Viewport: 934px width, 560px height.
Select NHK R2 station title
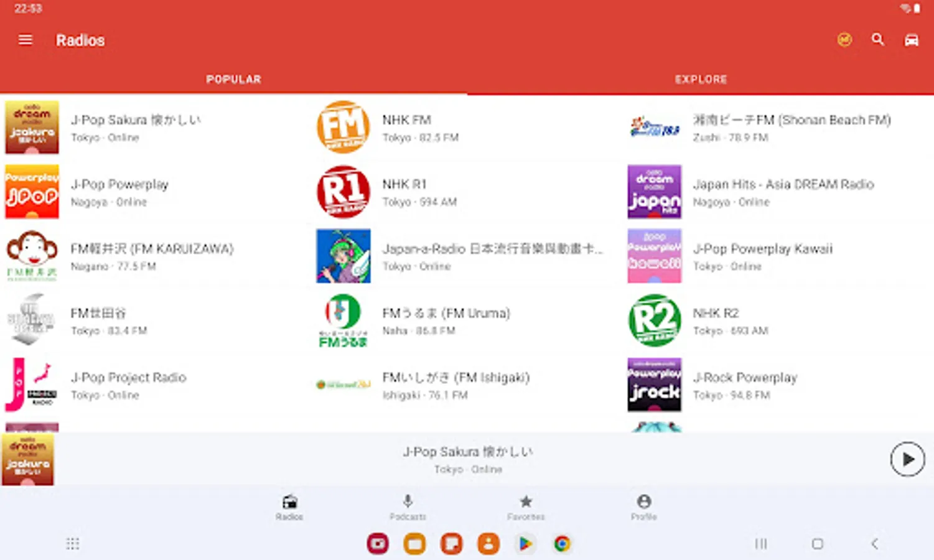pos(716,313)
